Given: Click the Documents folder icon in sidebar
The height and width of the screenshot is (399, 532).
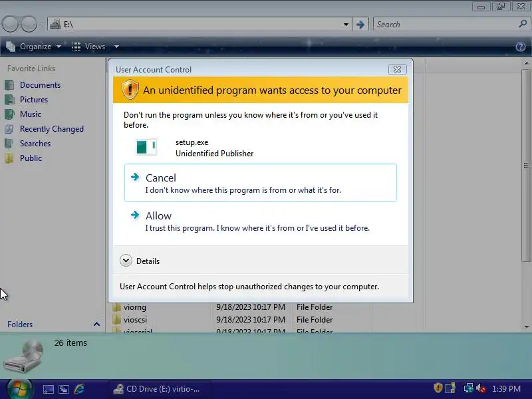Looking at the screenshot, I should 9,85.
